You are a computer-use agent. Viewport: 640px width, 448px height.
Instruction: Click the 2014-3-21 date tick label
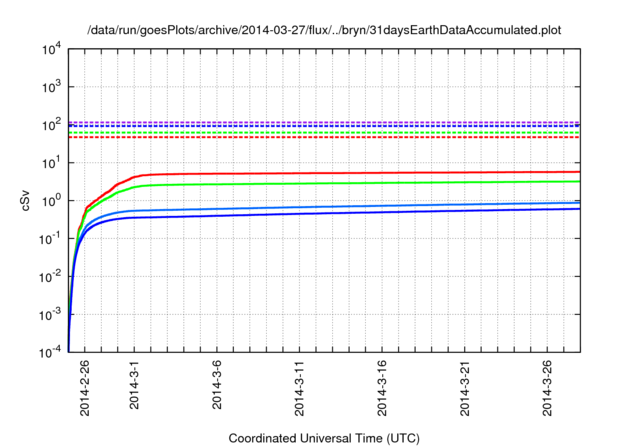coord(464,388)
